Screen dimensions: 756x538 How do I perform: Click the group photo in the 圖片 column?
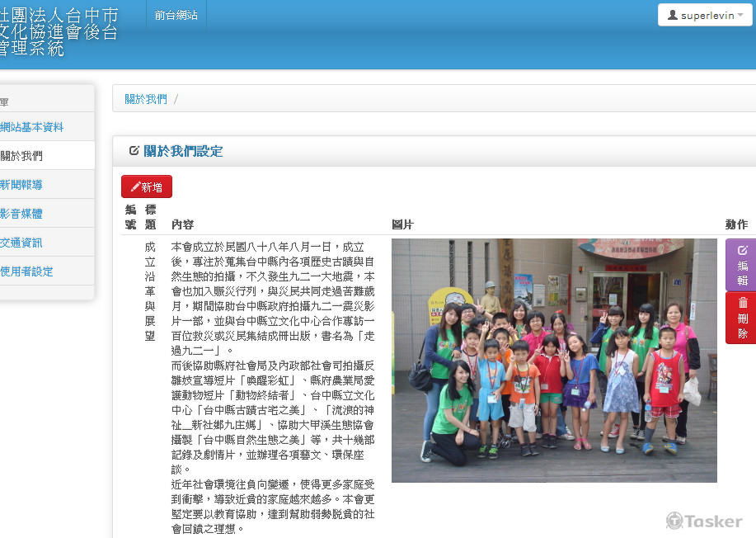pos(554,361)
